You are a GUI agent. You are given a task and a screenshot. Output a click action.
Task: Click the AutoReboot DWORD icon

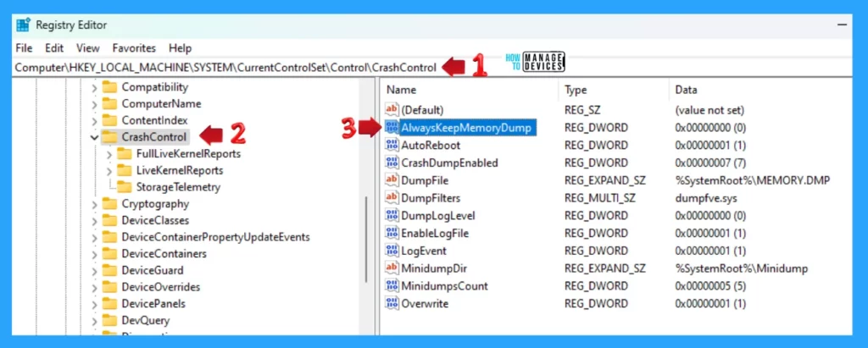point(392,146)
